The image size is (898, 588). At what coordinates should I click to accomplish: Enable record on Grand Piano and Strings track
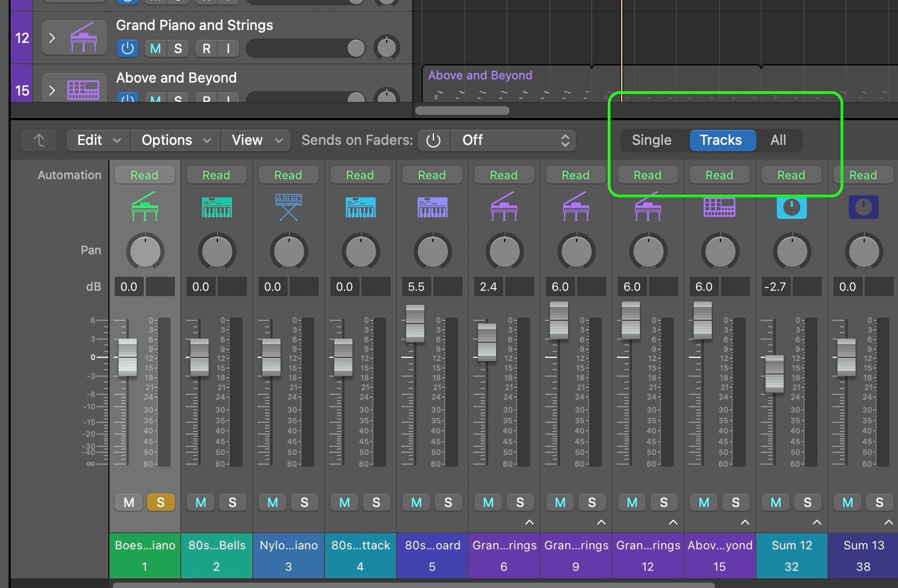click(x=207, y=49)
